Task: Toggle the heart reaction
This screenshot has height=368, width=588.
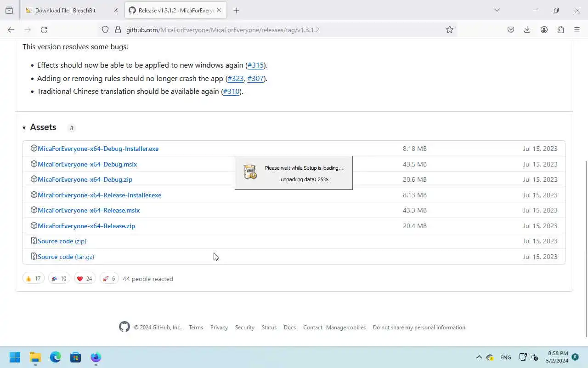Action: 85,279
